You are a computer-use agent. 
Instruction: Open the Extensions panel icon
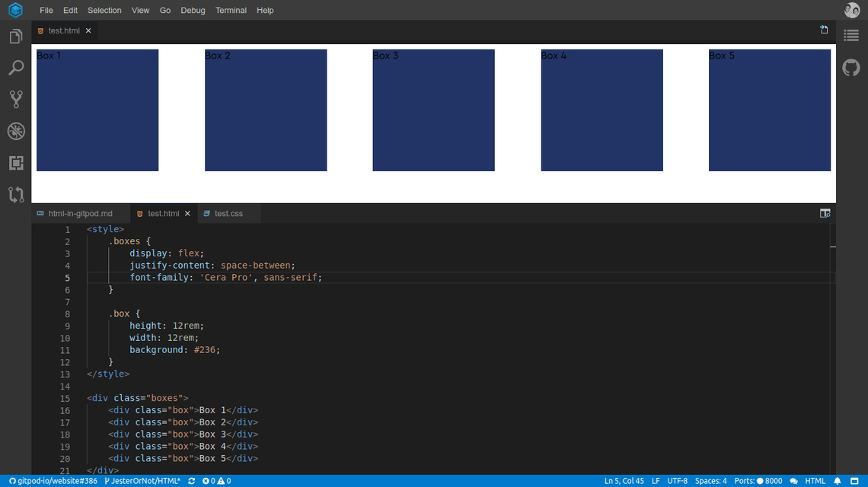(x=16, y=163)
